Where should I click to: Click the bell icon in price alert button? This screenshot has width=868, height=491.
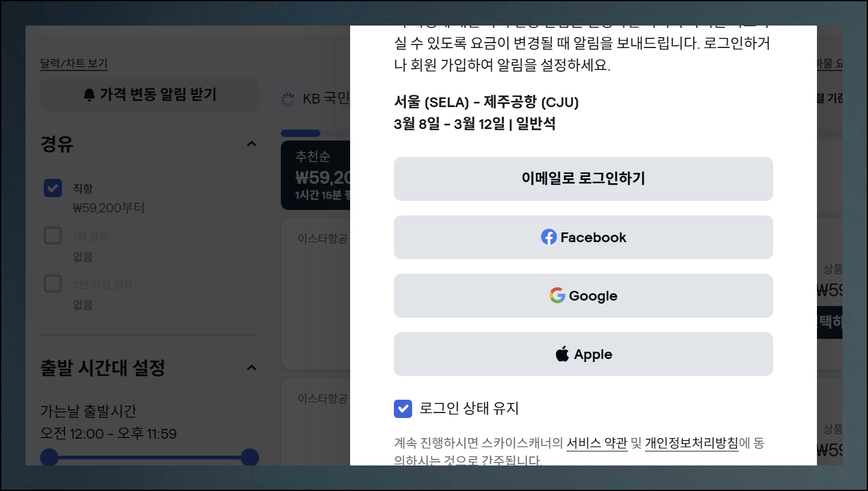89,95
